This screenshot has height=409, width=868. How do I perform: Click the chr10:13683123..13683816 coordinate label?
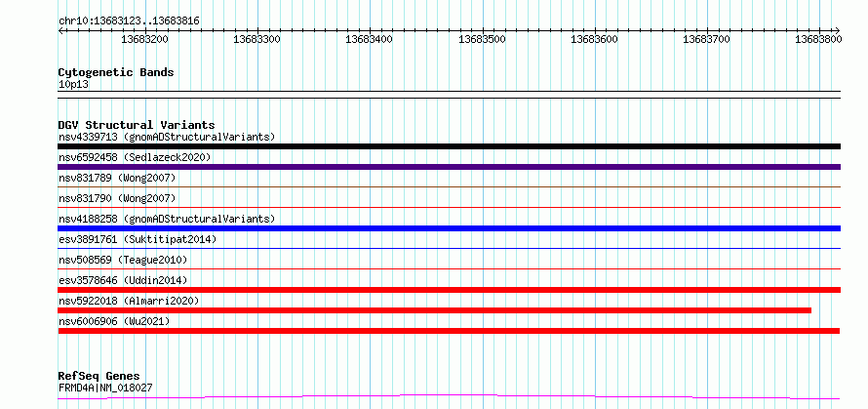coord(129,21)
